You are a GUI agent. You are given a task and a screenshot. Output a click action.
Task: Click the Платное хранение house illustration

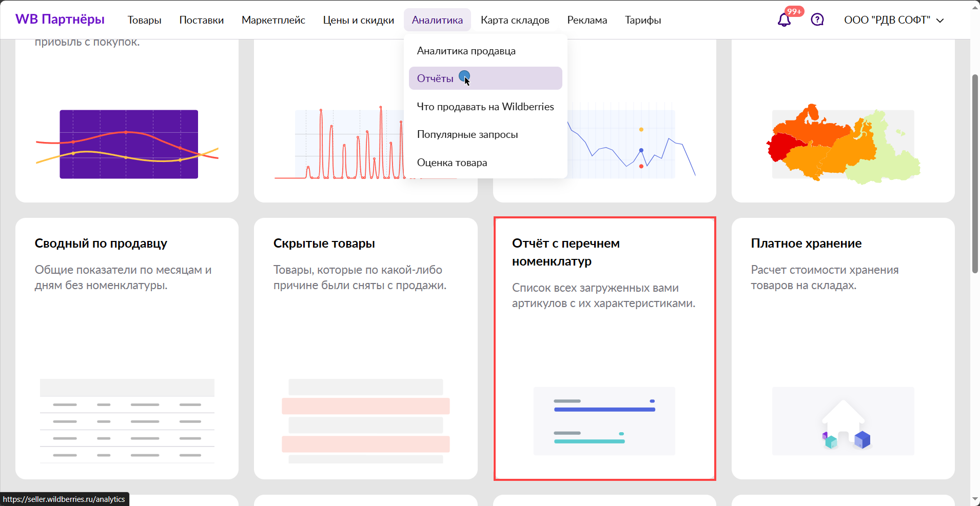(843, 421)
